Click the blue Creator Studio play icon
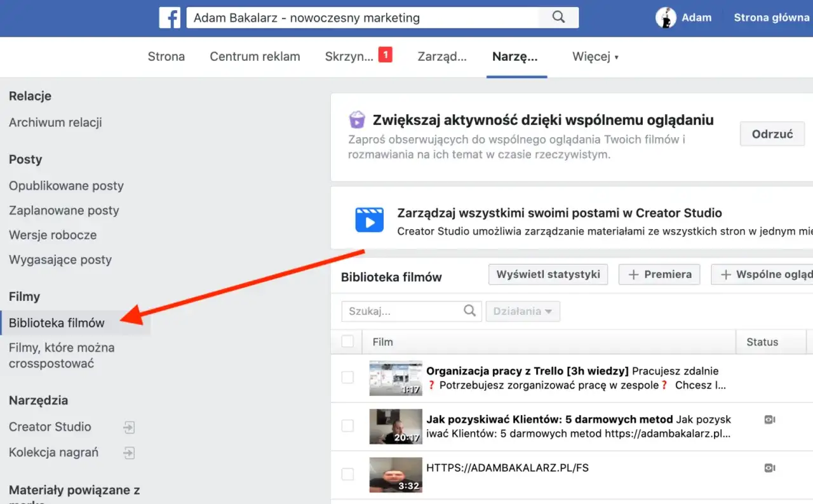The width and height of the screenshot is (813, 504). coord(369,219)
